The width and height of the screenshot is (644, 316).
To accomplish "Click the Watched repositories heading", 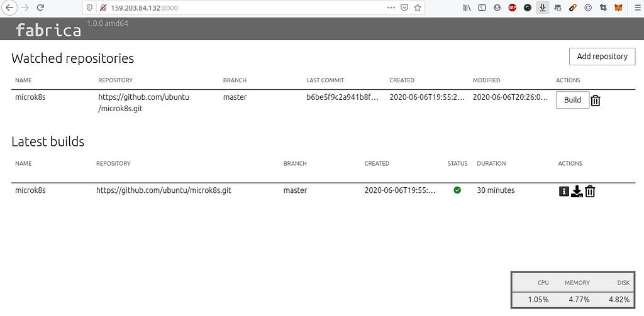I will 73,58.
